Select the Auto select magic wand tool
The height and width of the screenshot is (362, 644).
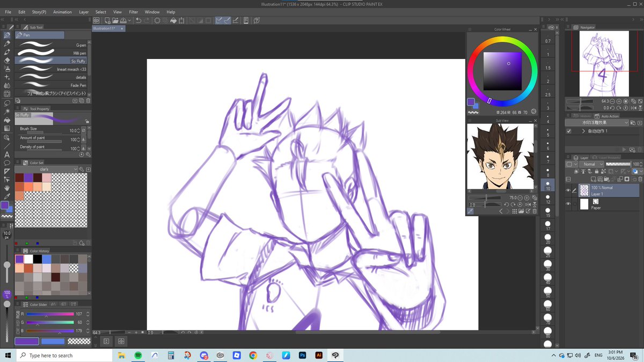coord(7,111)
